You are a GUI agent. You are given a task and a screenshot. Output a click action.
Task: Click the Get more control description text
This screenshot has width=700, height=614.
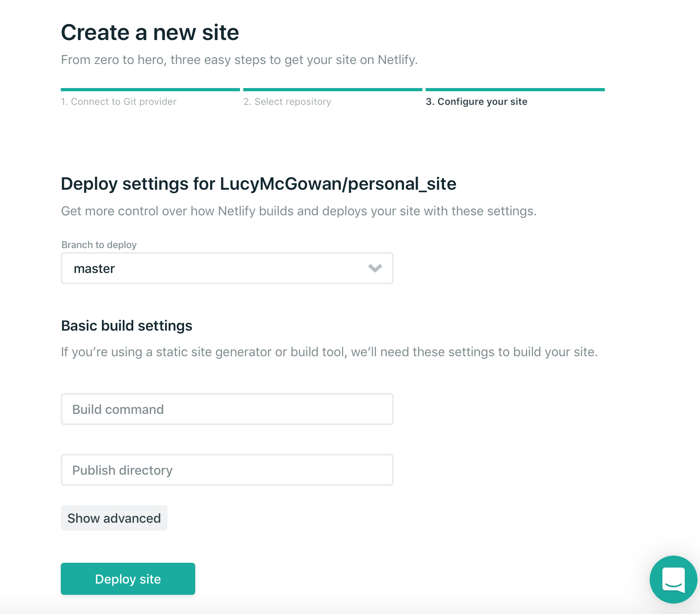(298, 211)
